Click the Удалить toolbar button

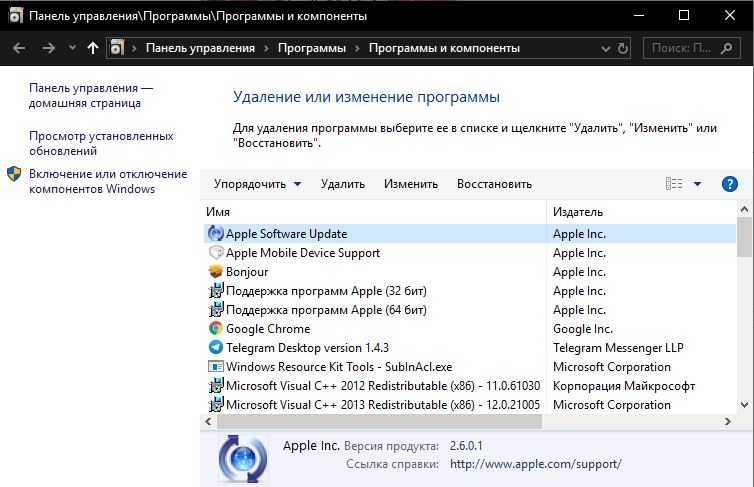coord(342,184)
